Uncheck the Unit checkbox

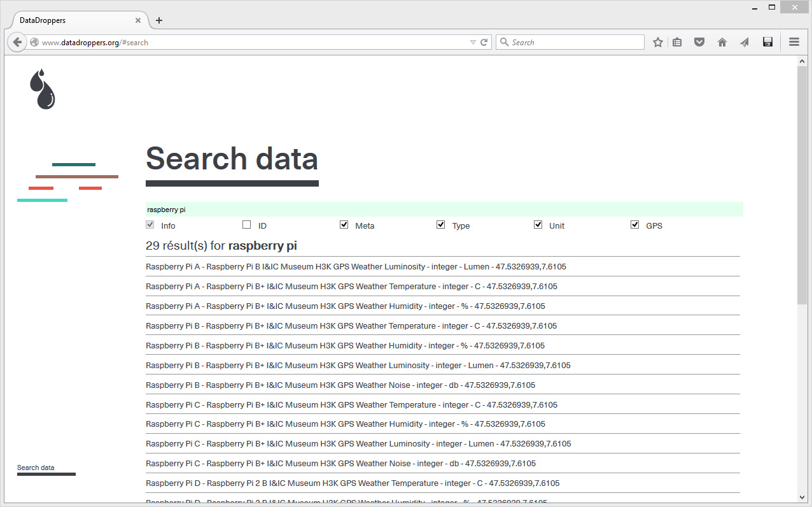(538, 225)
